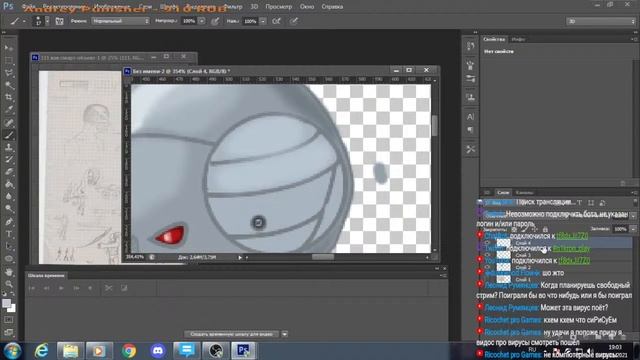Open the 3D menu

[254, 7]
